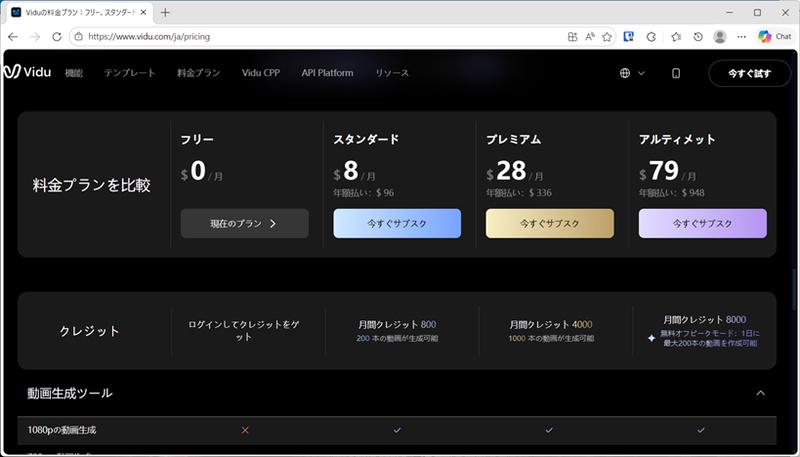The image size is (800, 457).
Task: Open the Bitwarden extension icon
Action: coord(629,37)
